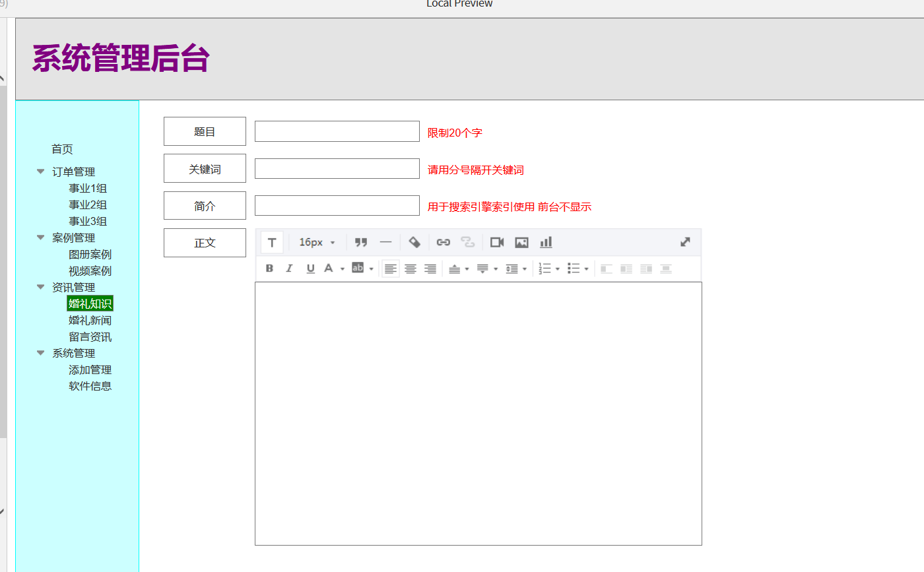Open 添加管理 under 系统管理
This screenshot has height=572, width=924.
pos(90,369)
